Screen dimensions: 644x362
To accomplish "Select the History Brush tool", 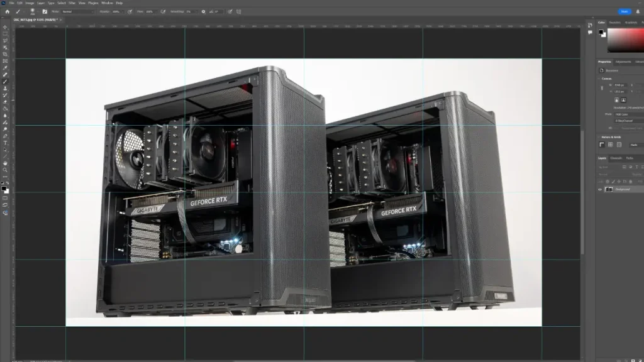I will [5, 96].
